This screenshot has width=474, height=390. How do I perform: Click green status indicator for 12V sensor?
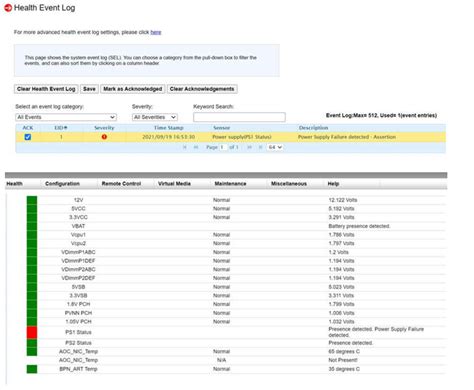[32, 200]
